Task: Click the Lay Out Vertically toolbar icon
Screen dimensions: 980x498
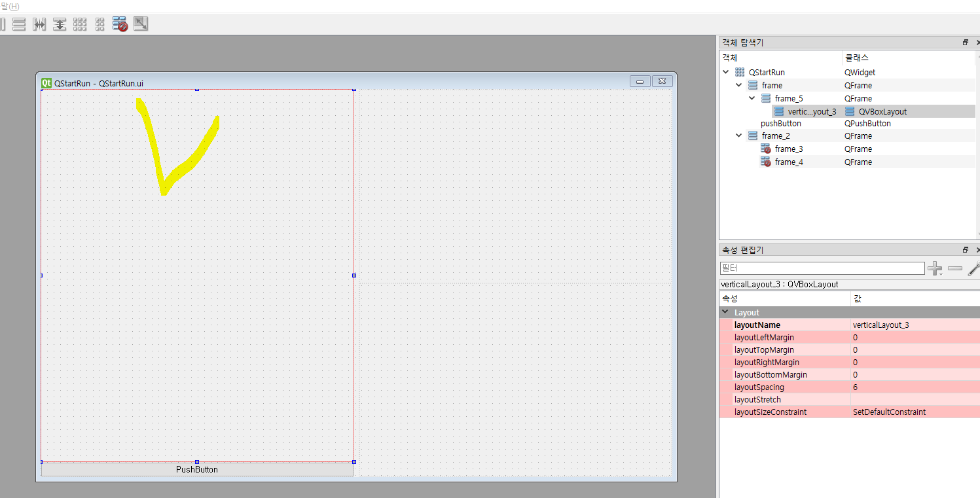Action: (x=19, y=24)
